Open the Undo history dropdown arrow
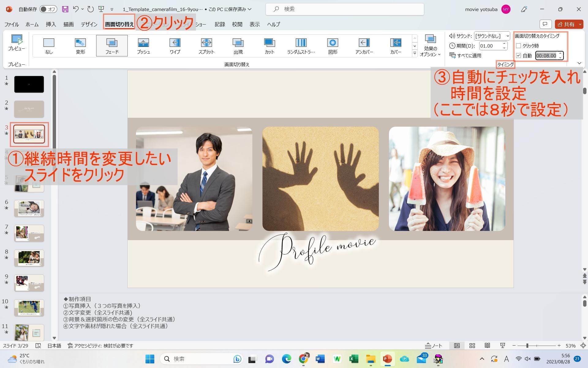Viewport: 588px width, 368px height. 83,9
